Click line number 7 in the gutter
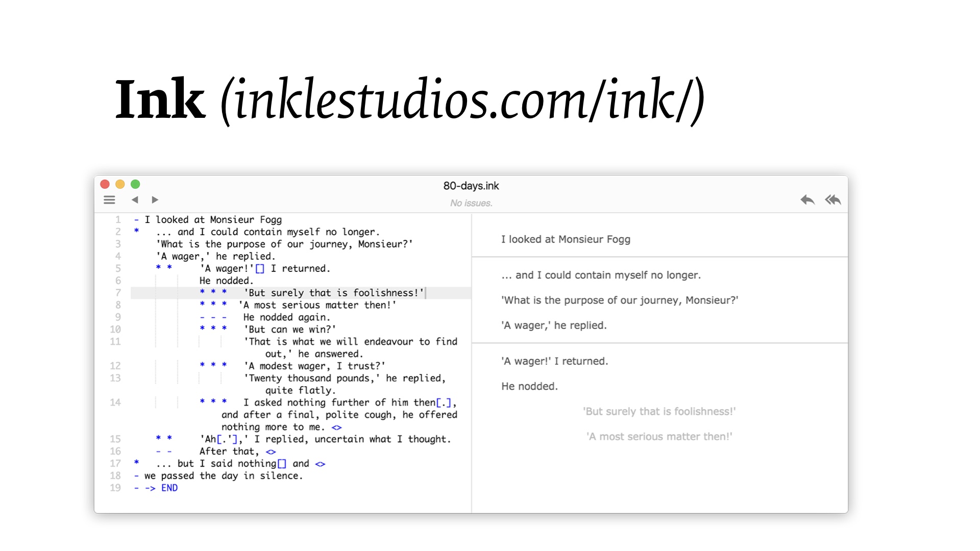This screenshot has width=980, height=551. (x=118, y=293)
